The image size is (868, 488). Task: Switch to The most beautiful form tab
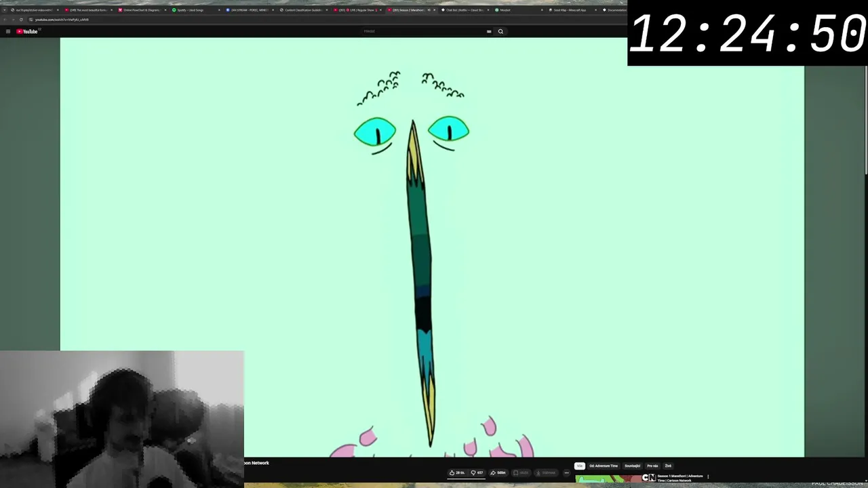[87, 10]
